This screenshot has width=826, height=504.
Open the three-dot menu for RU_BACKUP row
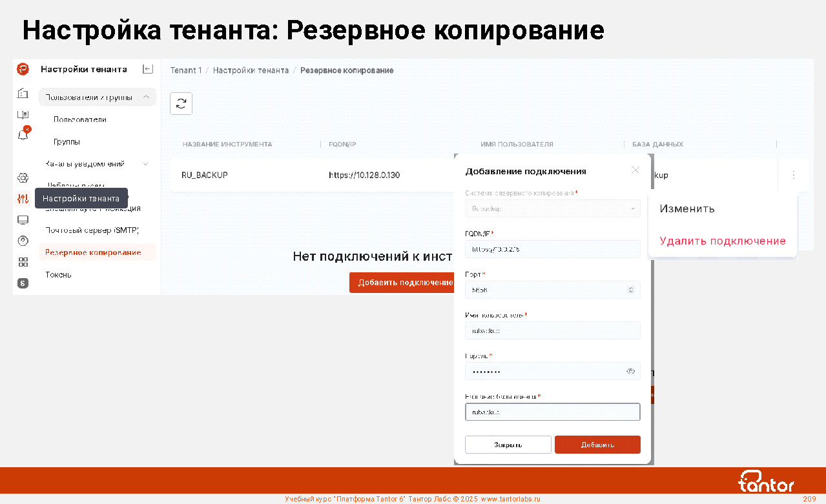[794, 175]
